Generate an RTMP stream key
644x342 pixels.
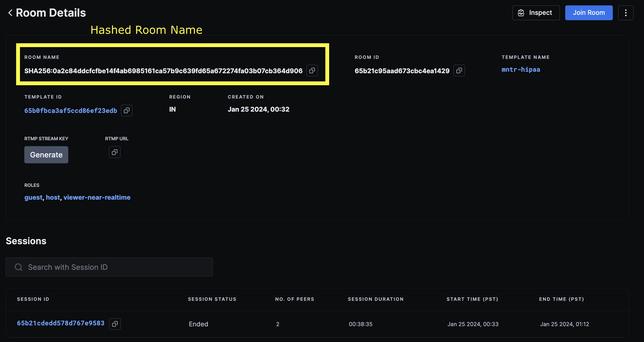pos(46,155)
